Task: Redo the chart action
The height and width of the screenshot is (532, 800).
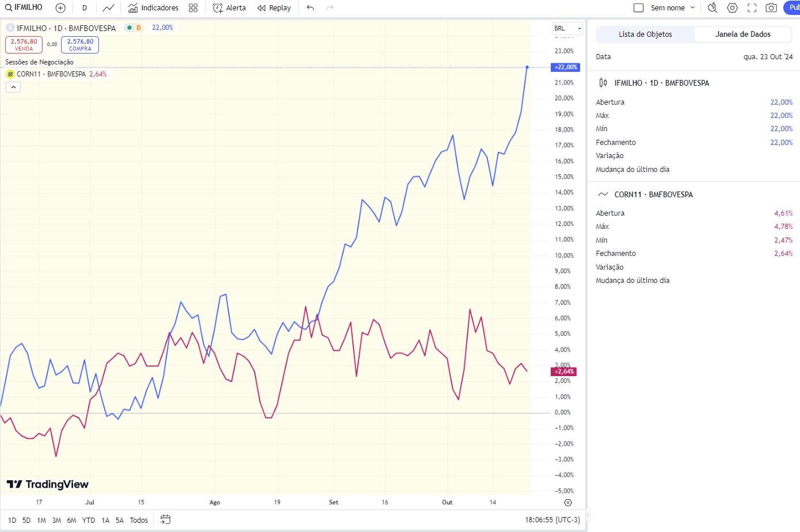Action: click(330, 8)
